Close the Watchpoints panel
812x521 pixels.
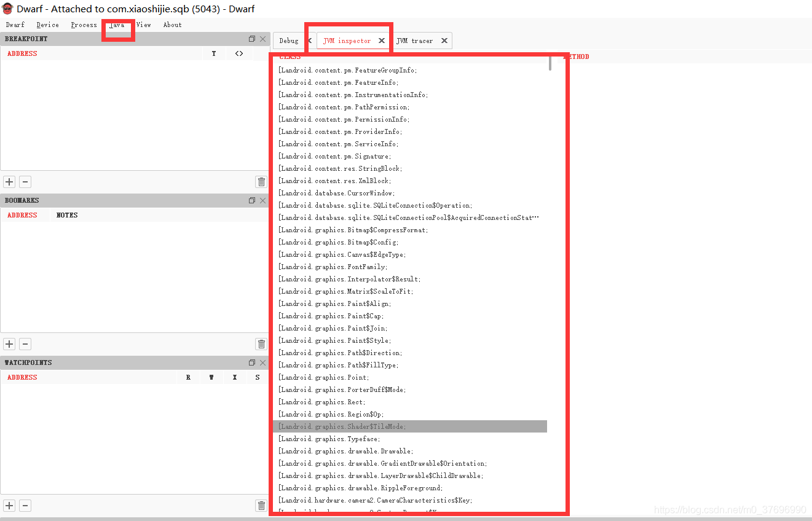pos(263,362)
